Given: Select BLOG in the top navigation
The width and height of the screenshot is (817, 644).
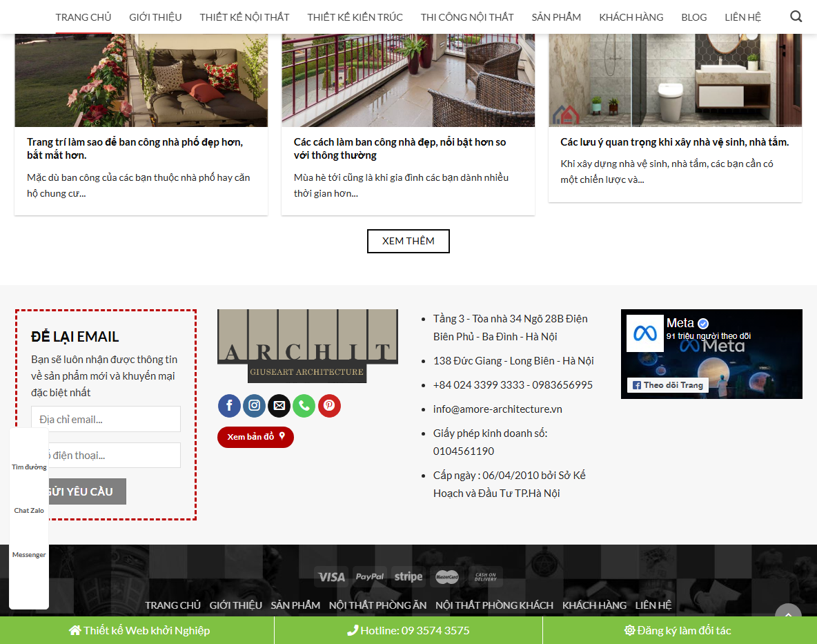Looking at the screenshot, I should tap(693, 17).
